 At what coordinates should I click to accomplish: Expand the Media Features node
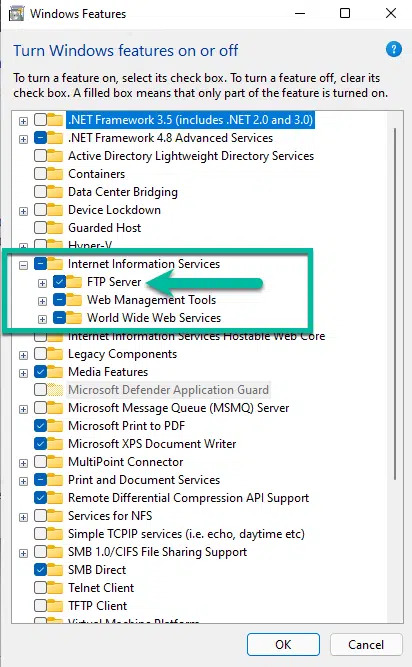click(23, 373)
